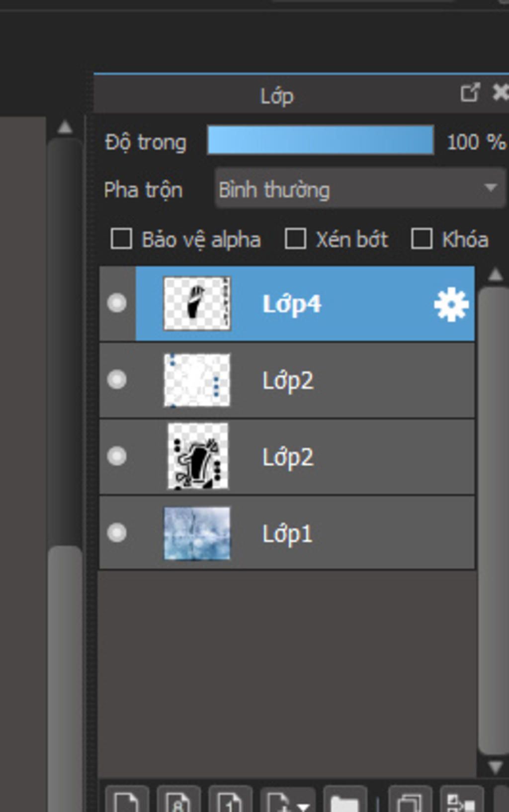Click the Lớp1 blue background thumbnail
The height and width of the screenshot is (812, 509).
point(197,533)
